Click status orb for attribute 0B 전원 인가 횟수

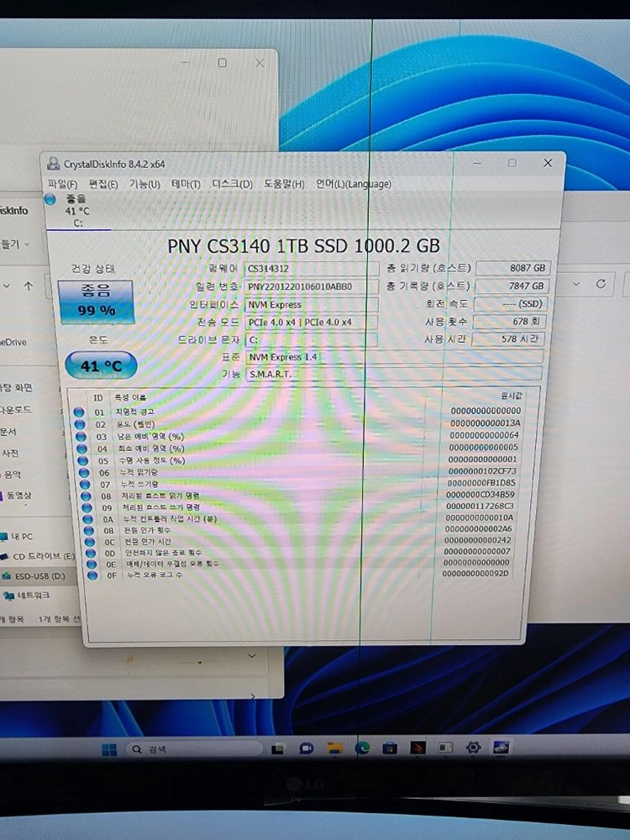point(90,530)
